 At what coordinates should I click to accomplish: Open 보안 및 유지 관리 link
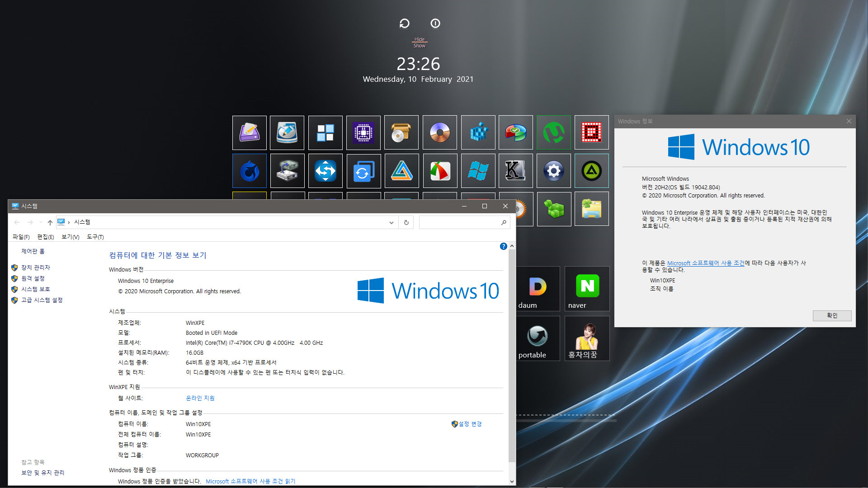coord(43,473)
